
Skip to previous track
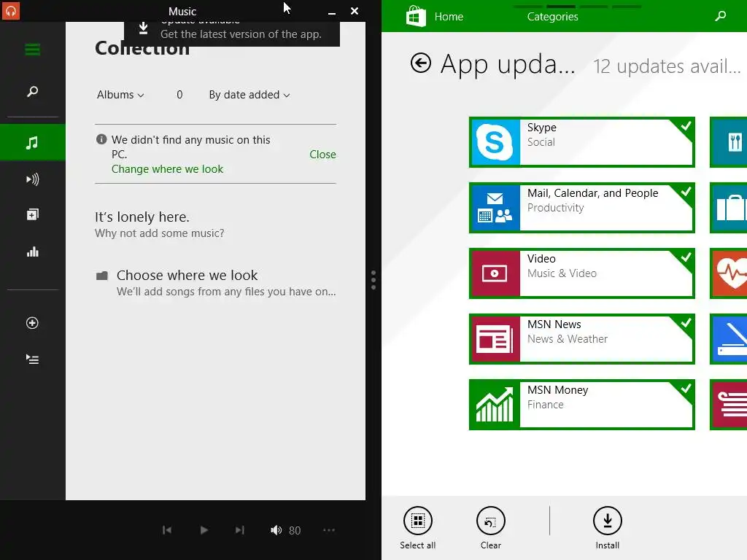(x=167, y=530)
